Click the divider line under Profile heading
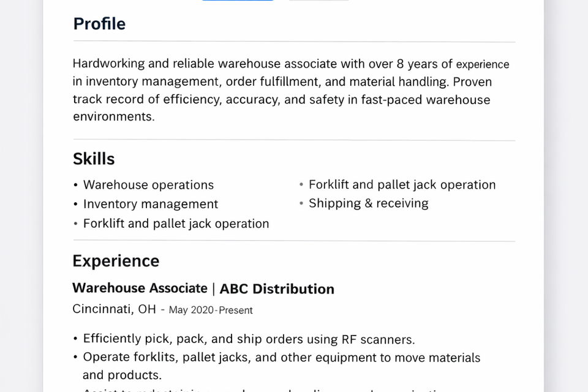This screenshot has width=588, height=392. pyautogui.click(x=294, y=42)
